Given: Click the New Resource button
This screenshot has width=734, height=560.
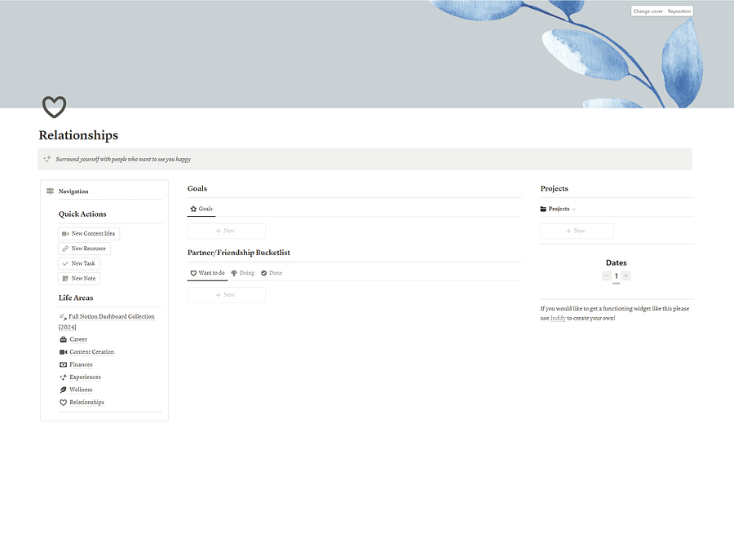Looking at the screenshot, I should 84,249.
